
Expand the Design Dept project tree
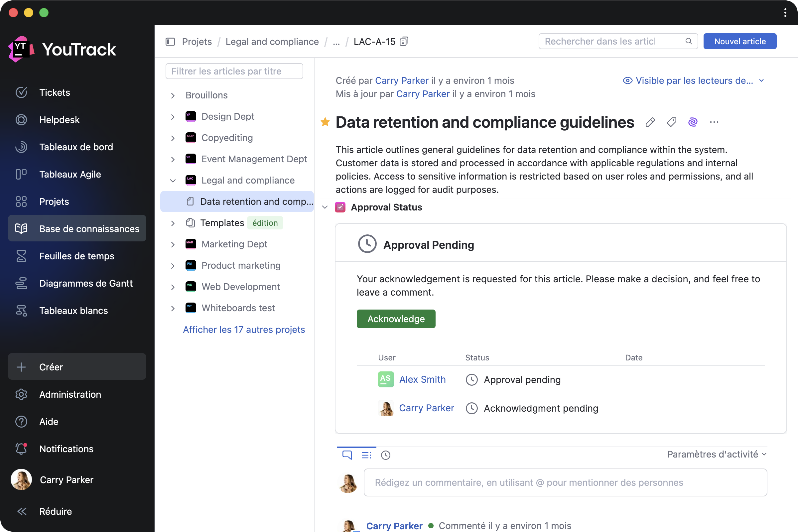[x=173, y=117]
